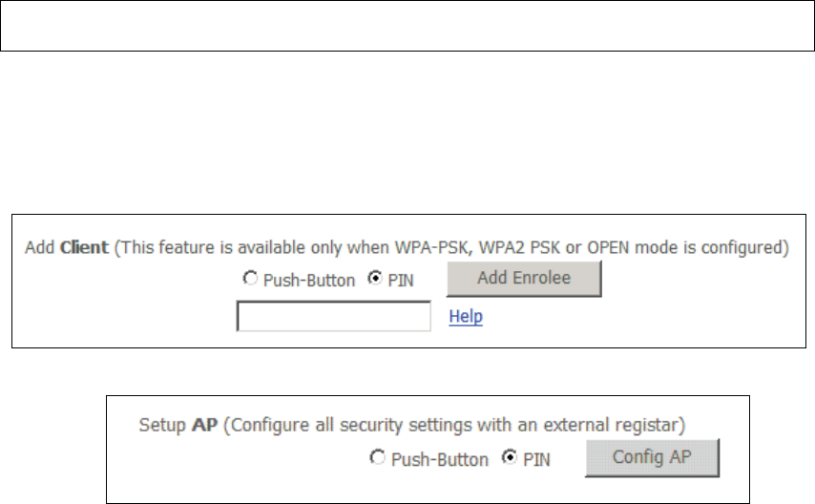Click PIN label text beside Add Enrolee
This screenshot has width=815, height=504.
click(x=401, y=281)
